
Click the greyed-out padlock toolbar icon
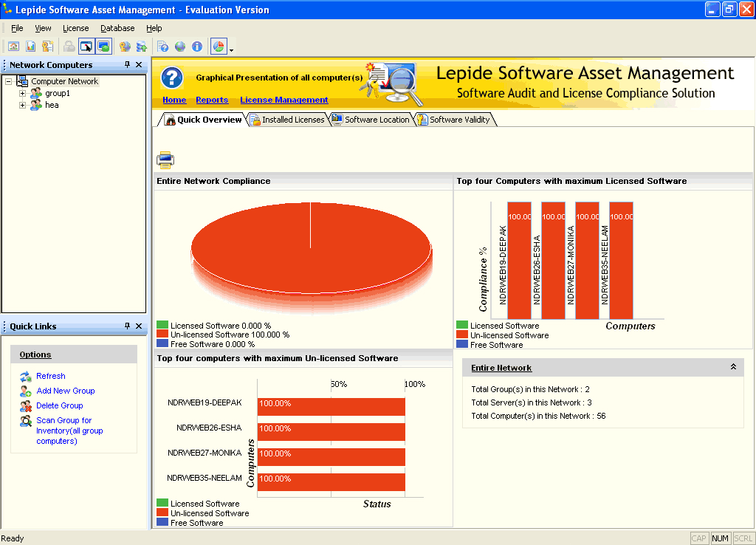coord(69,47)
